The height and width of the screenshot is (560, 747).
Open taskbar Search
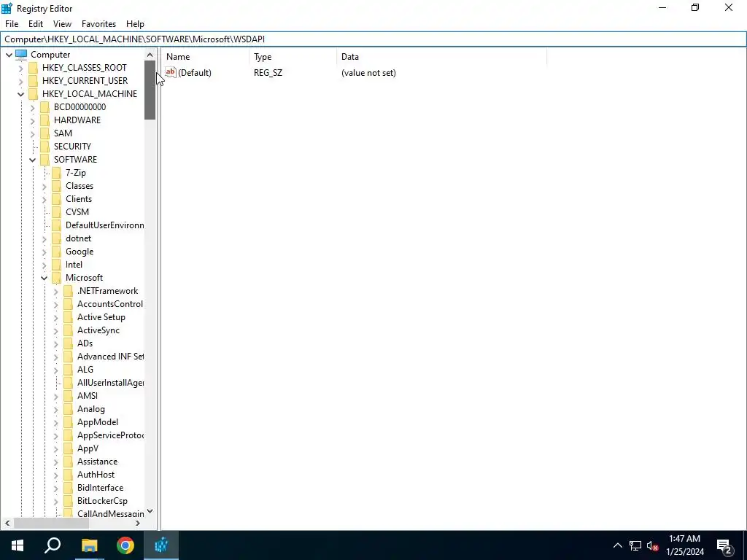pos(53,545)
